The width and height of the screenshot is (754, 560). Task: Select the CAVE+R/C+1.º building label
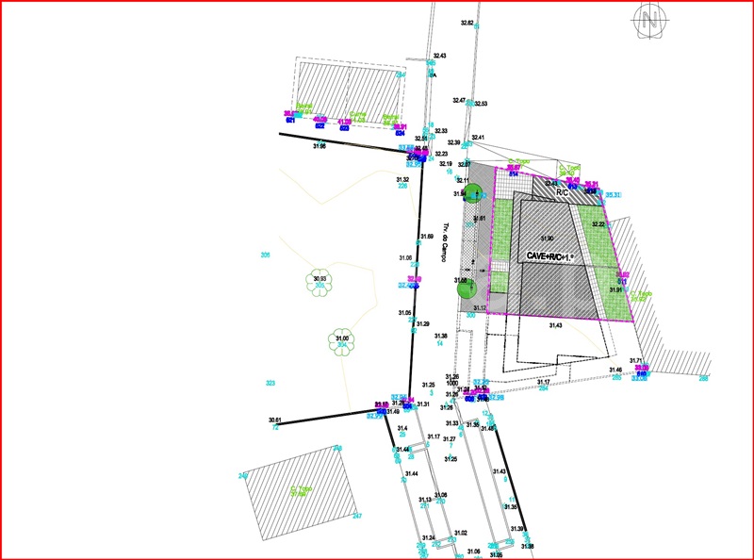pyautogui.click(x=550, y=256)
